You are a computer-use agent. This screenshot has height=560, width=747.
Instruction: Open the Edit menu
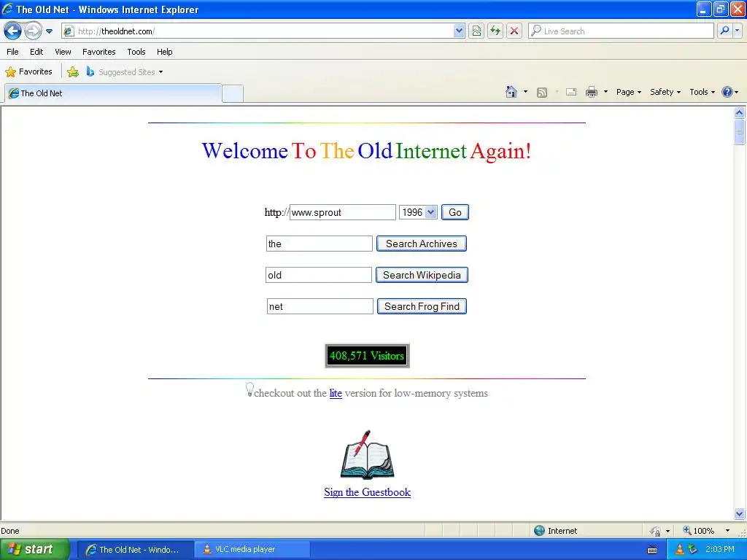[x=36, y=52]
